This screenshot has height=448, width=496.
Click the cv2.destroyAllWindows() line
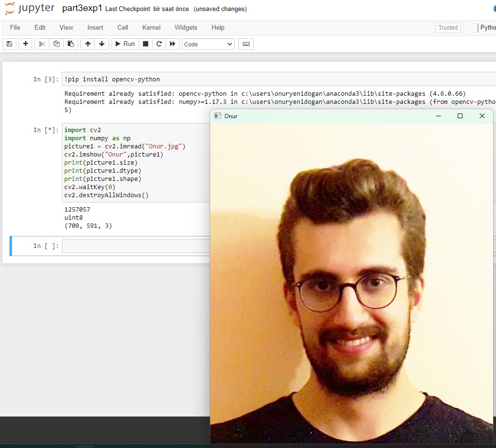coord(106,195)
